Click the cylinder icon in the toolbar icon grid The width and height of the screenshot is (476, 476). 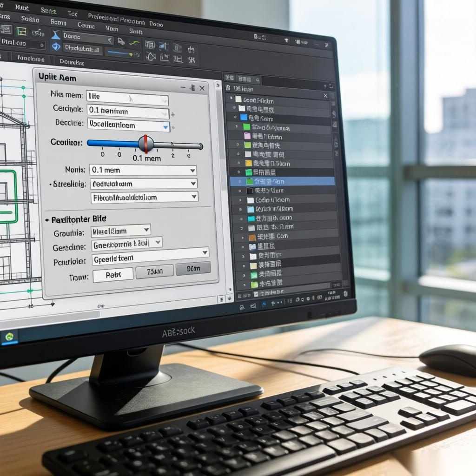coord(177,48)
